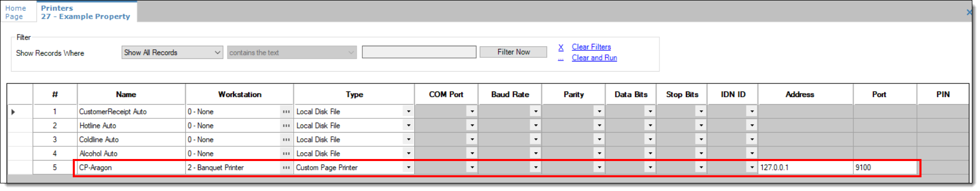The image size is (980, 191).
Task: Open Baud Rate dropdown in Hotline Auto row
Action: point(535,125)
